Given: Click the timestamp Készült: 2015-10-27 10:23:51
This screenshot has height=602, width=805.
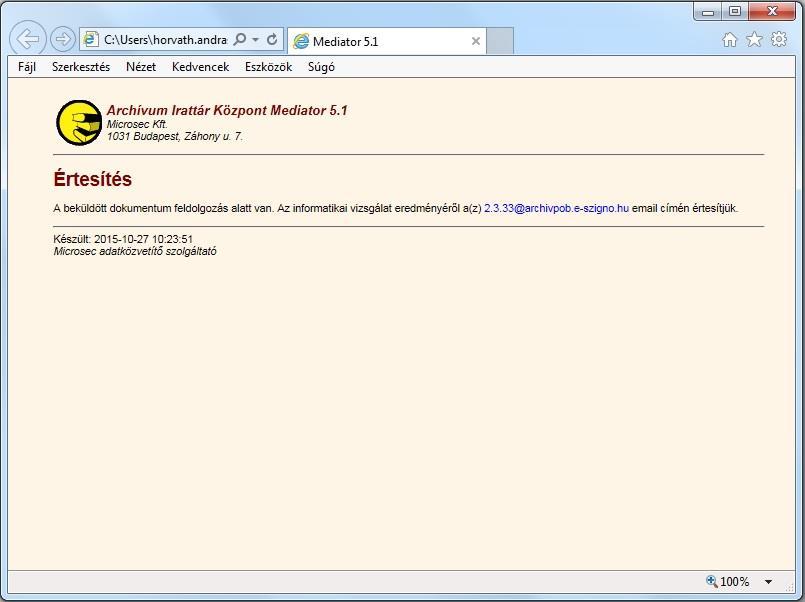Looking at the screenshot, I should (123, 239).
